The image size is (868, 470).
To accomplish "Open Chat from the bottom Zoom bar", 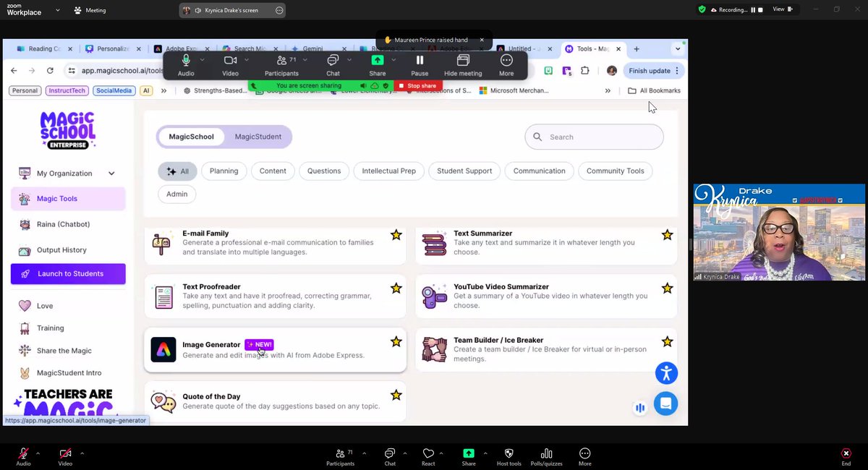I will [x=390, y=457].
